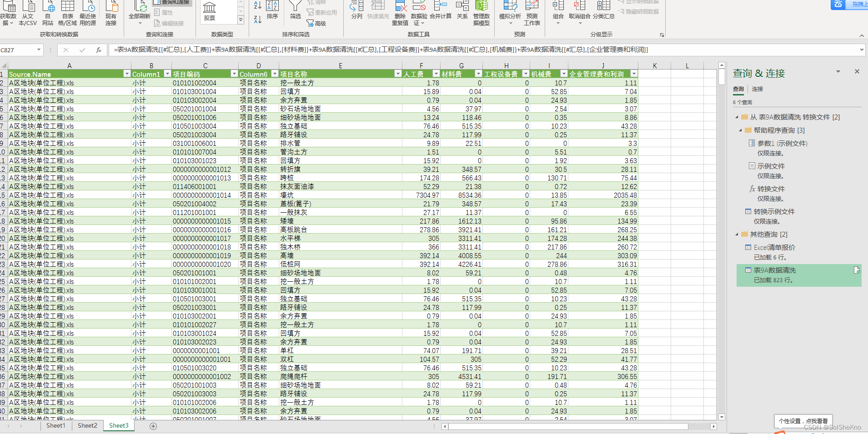Open 企业管理费和利润 filter dropdown
This screenshot has height=434, width=868.
(634, 74)
